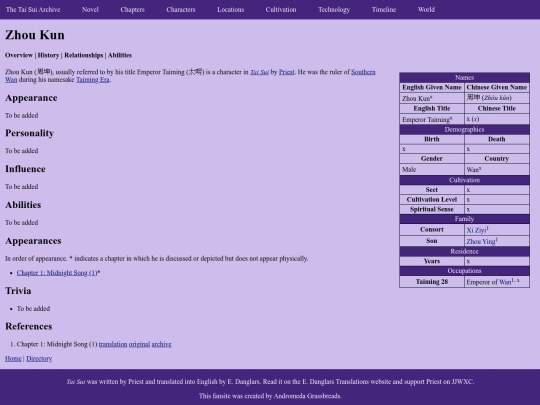
Task: Select the Trivia section heading
Action: [18, 291]
